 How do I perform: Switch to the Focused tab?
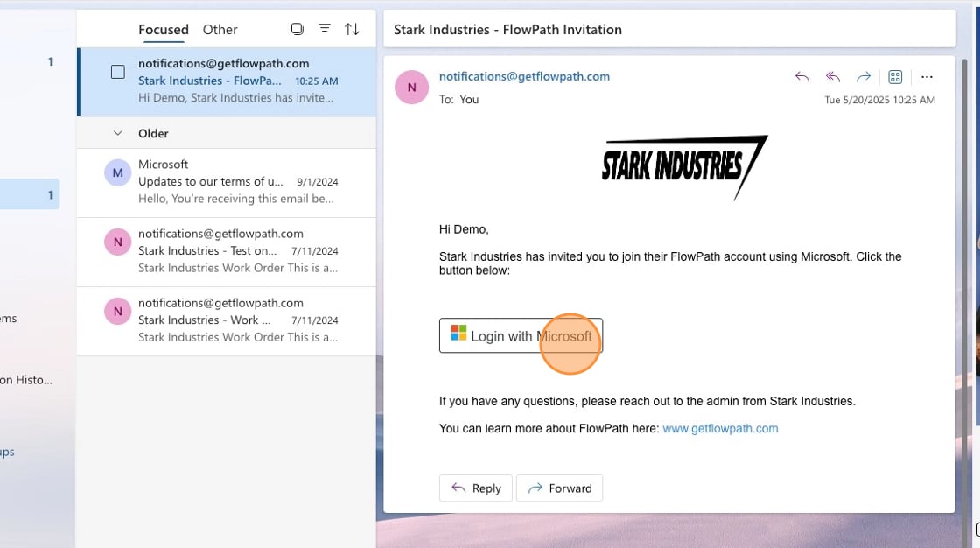point(163,30)
